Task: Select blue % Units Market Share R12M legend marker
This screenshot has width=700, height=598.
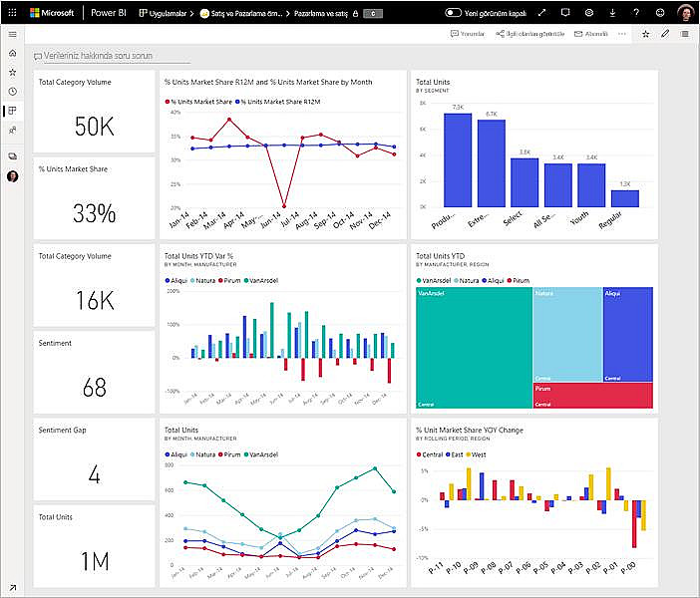Action: coord(237,102)
